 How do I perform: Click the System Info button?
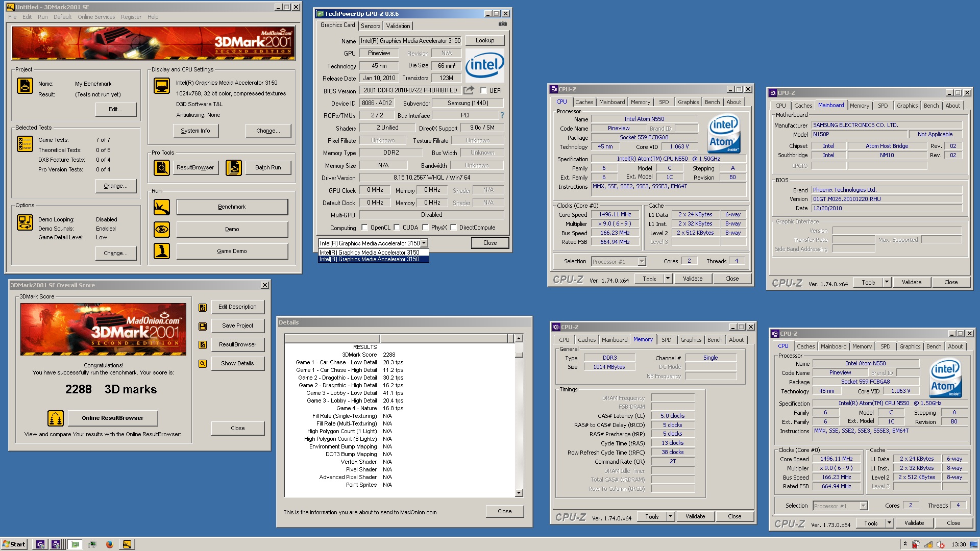(x=195, y=131)
